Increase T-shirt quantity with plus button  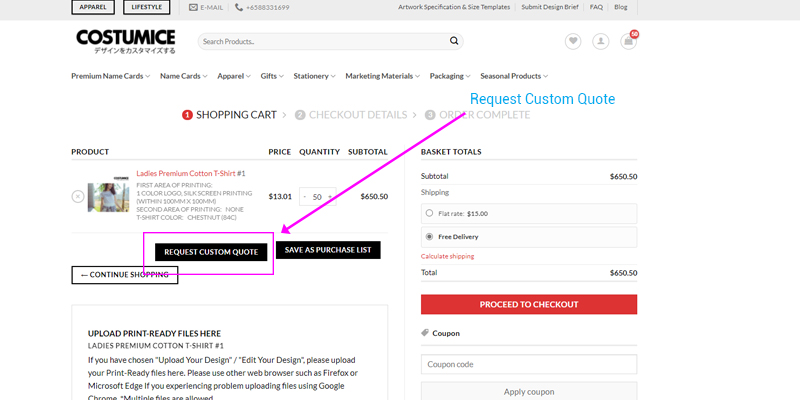[x=330, y=197]
